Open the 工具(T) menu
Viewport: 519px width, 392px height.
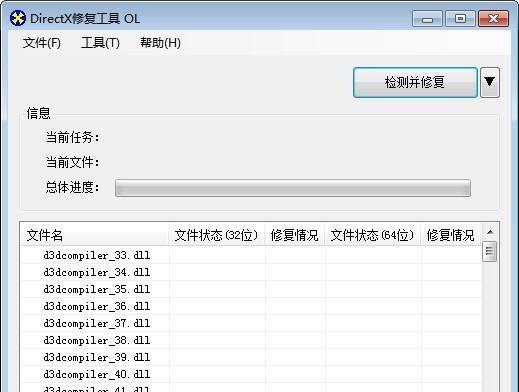pos(100,43)
